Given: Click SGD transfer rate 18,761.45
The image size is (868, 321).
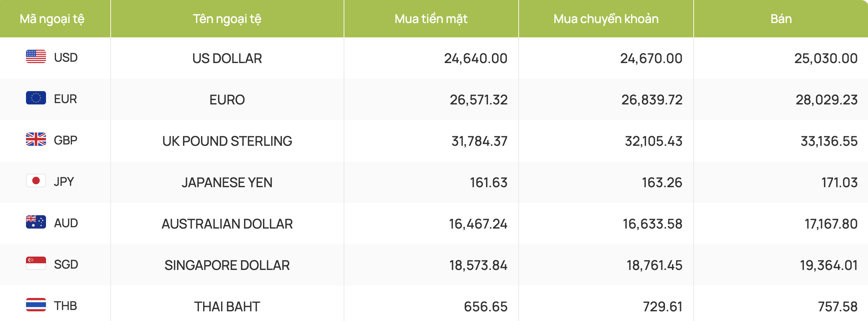Looking at the screenshot, I should (654, 265).
